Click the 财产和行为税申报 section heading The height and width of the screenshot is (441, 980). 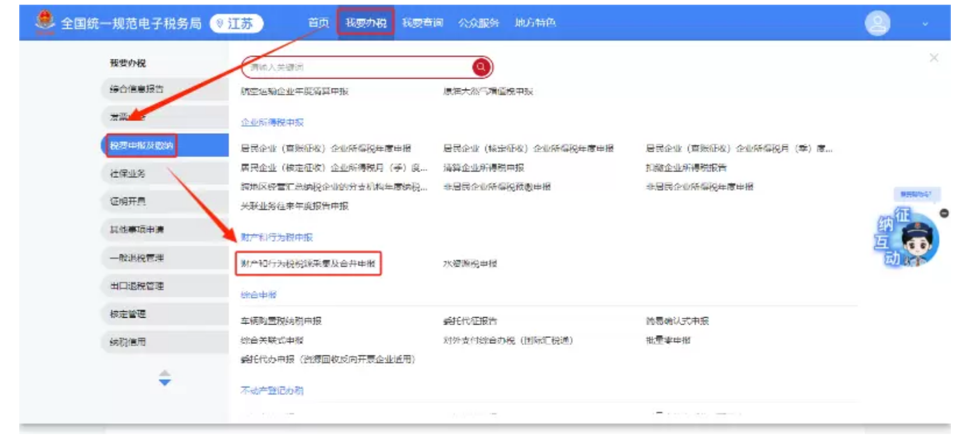coord(277,237)
